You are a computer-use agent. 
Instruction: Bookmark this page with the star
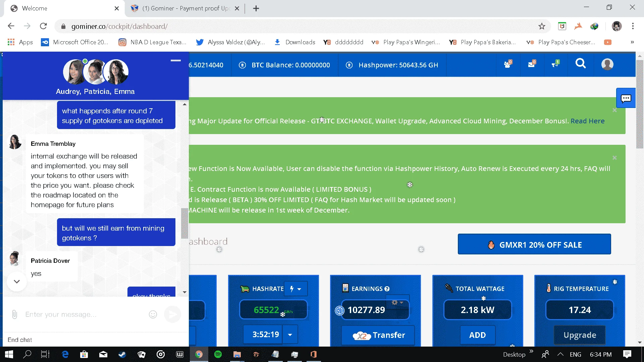coord(542,26)
